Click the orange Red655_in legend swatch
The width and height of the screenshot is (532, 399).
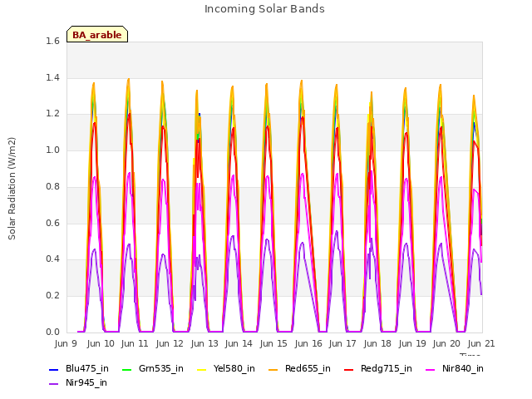point(273,369)
